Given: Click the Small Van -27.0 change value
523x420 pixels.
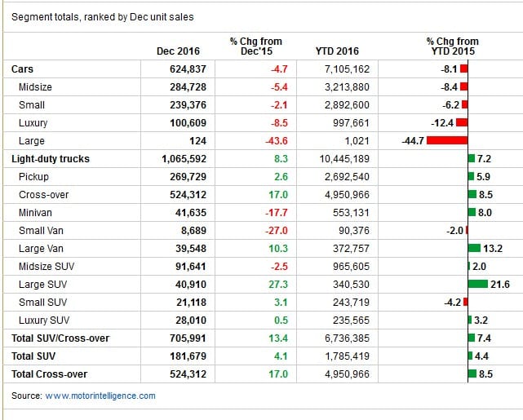Looking at the screenshot, I should tap(276, 231).
